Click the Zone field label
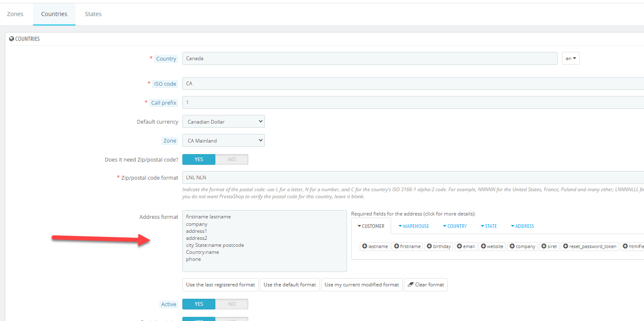This screenshot has height=321, width=644. pyautogui.click(x=170, y=141)
